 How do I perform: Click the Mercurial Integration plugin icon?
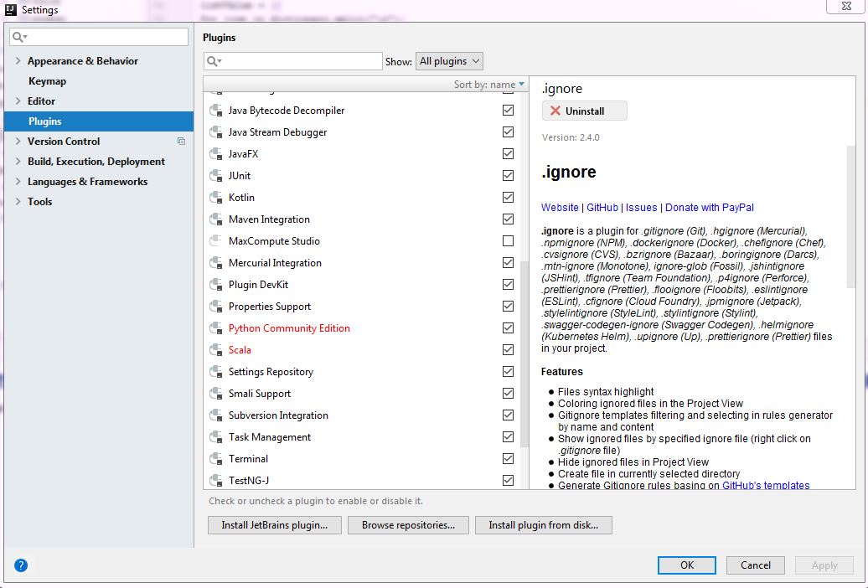[x=216, y=262]
